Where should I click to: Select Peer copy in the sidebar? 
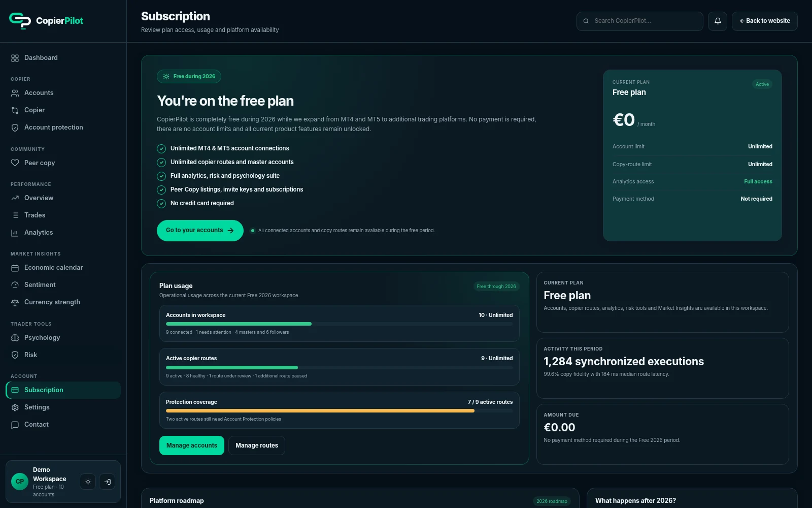[63, 163]
